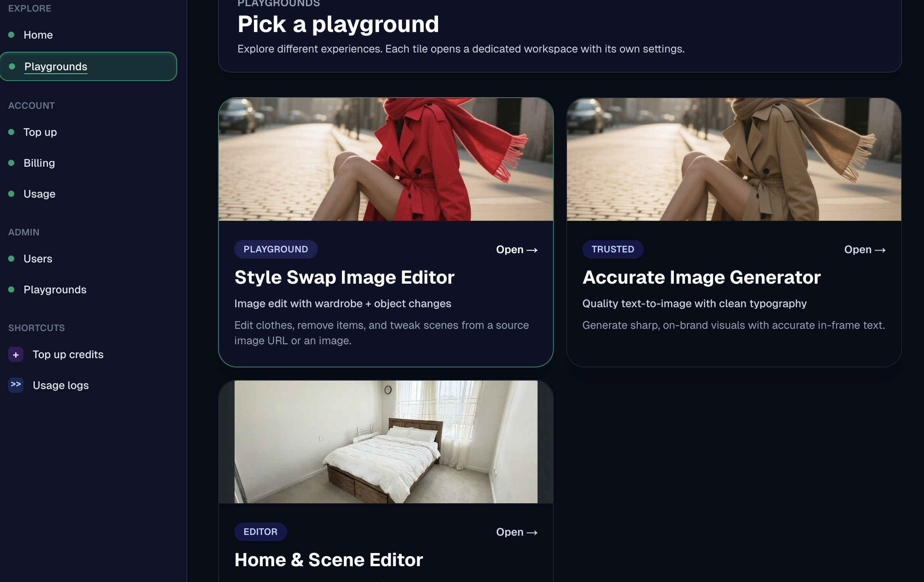Click the red coat preview thumbnail
The image size is (924, 582).
tap(386, 159)
